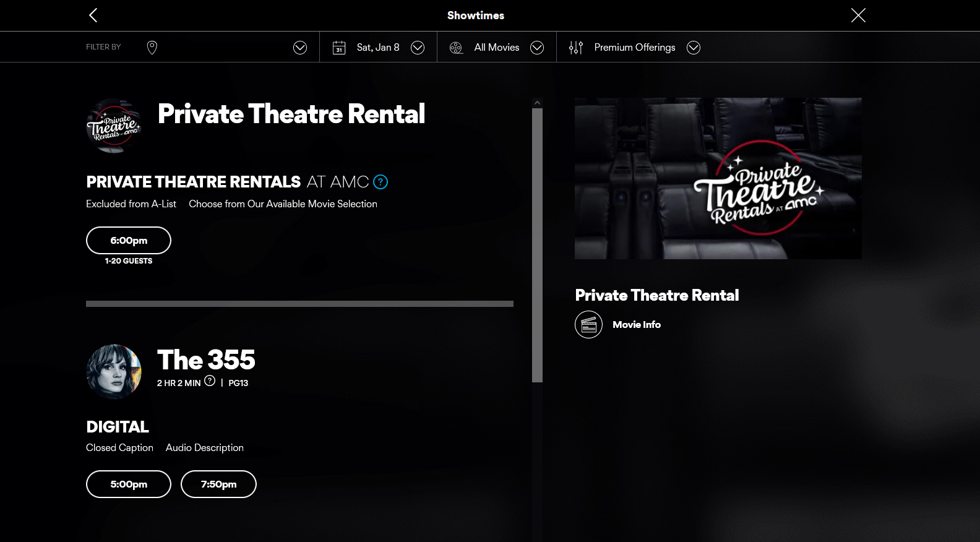
Task: Select the 6:00pm private rental showtime
Action: (x=129, y=240)
